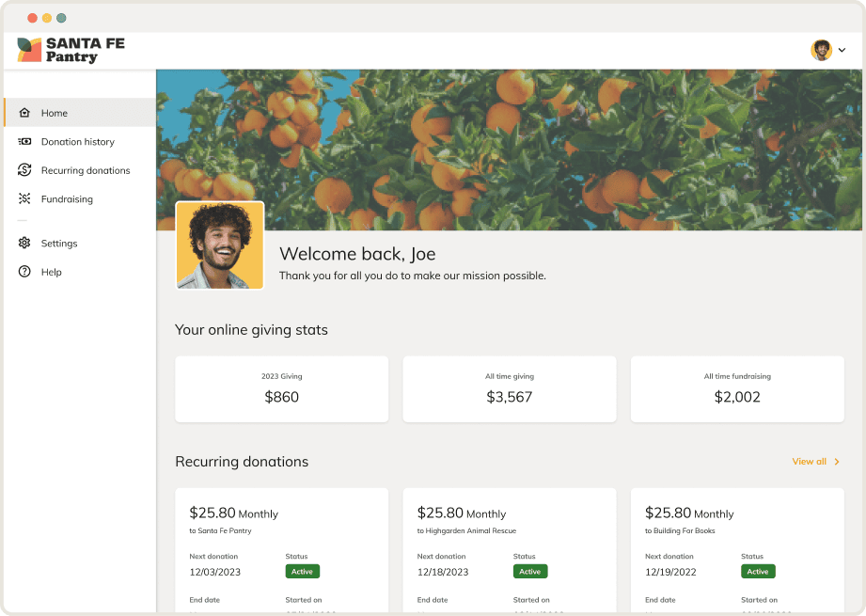Click the Santa Fe Pantry logo
This screenshot has height=616, width=866.
(x=71, y=50)
